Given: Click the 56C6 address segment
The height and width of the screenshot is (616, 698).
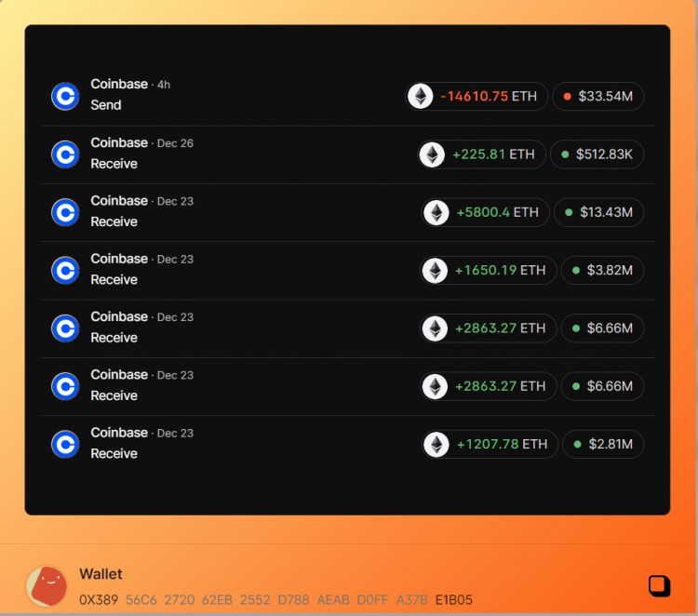Looking at the screenshot, I should click(x=141, y=600).
